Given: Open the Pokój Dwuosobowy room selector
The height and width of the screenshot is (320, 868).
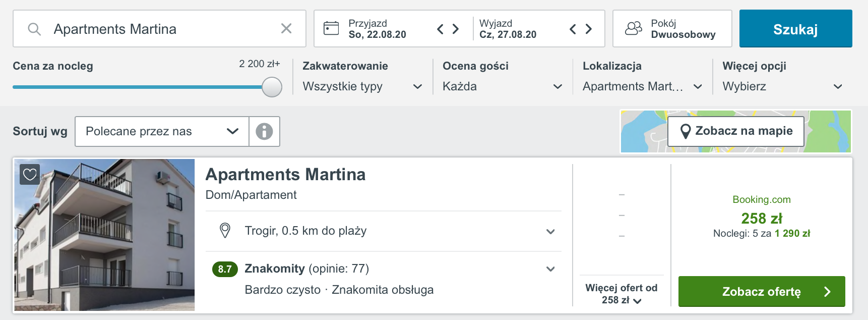Looking at the screenshot, I should [x=672, y=29].
